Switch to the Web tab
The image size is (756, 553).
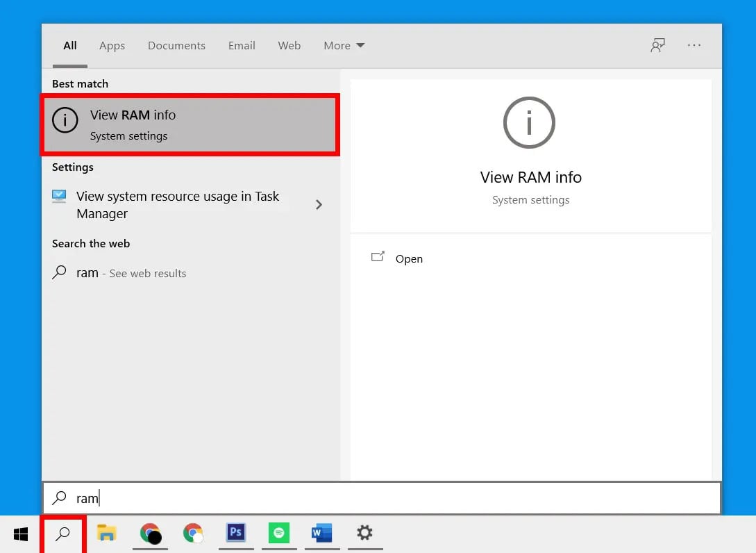click(x=289, y=45)
